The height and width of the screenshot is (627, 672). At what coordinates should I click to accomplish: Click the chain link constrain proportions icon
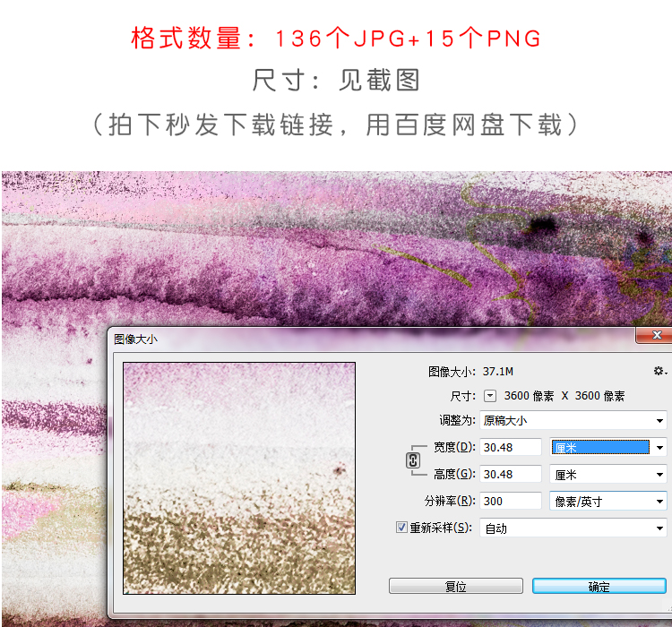point(413,460)
